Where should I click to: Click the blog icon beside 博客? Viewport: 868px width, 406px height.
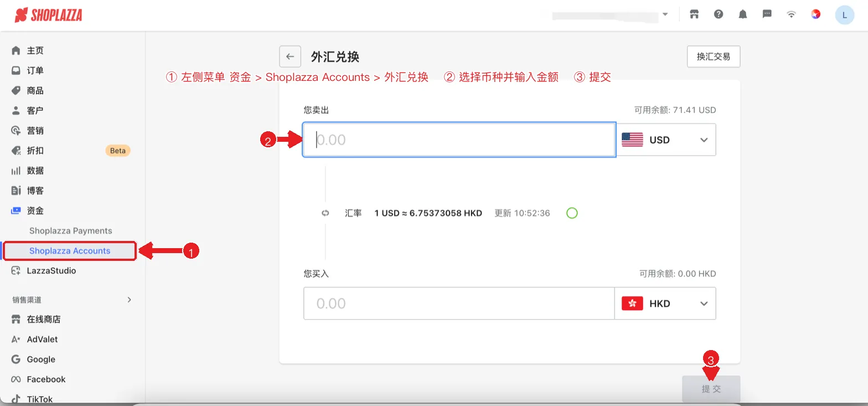click(16, 191)
